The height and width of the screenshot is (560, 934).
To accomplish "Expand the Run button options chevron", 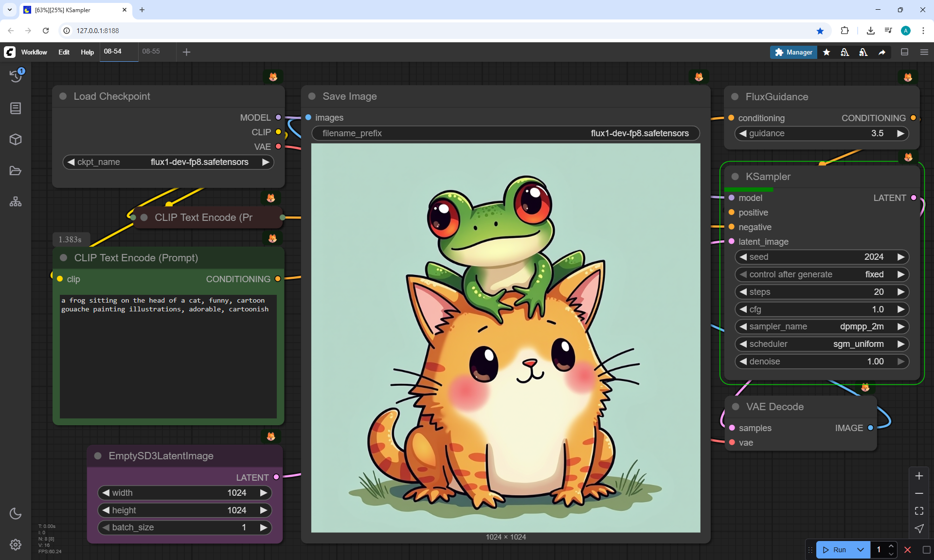I will 860,550.
